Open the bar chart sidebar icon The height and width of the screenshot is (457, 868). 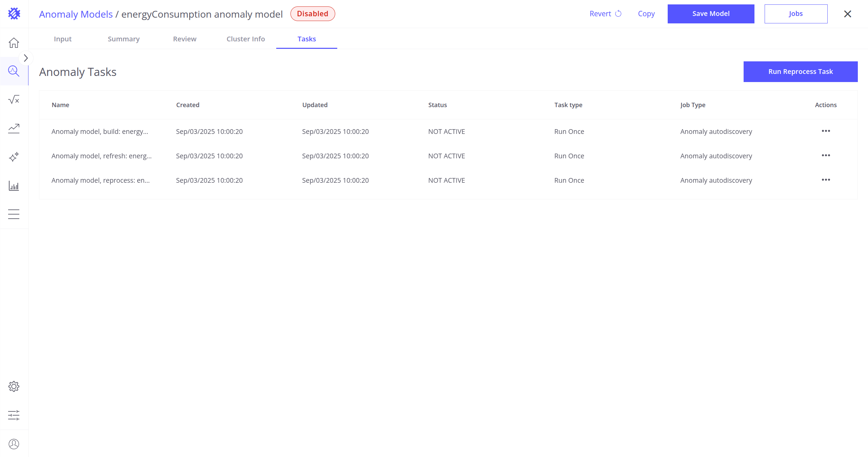pos(14,185)
